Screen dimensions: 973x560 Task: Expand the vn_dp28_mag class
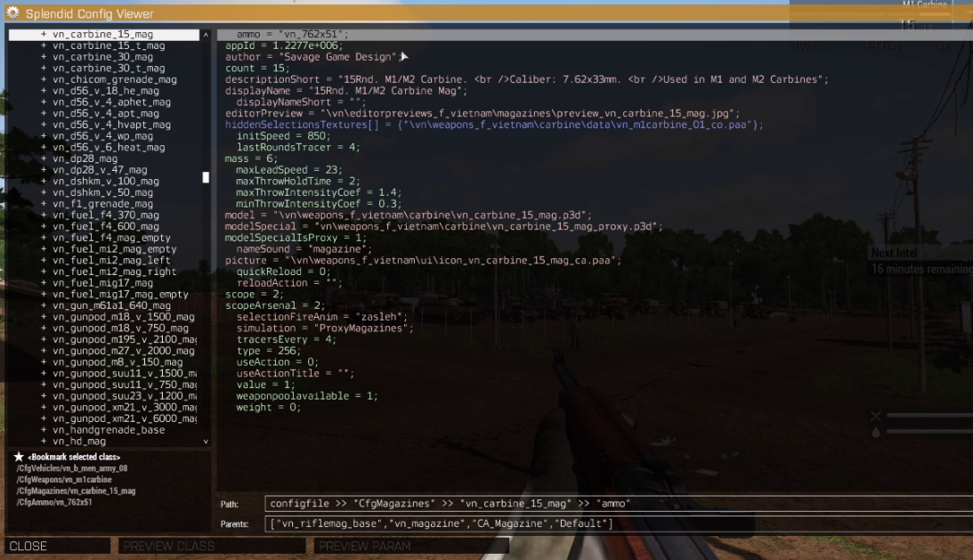(x=43, y=158)
